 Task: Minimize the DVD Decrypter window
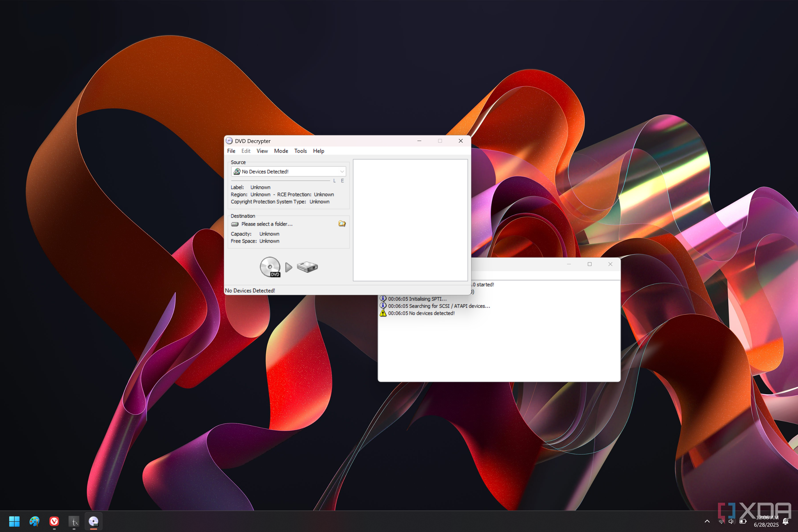pos(419,141)
